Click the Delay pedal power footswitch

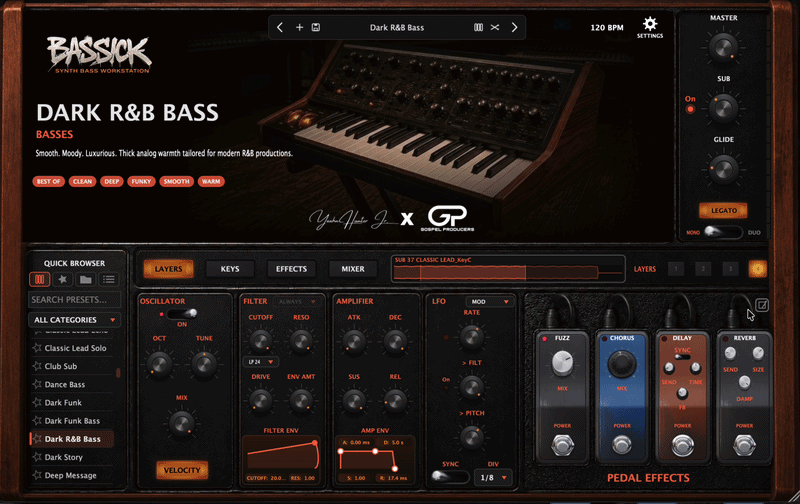click(682, 445)
